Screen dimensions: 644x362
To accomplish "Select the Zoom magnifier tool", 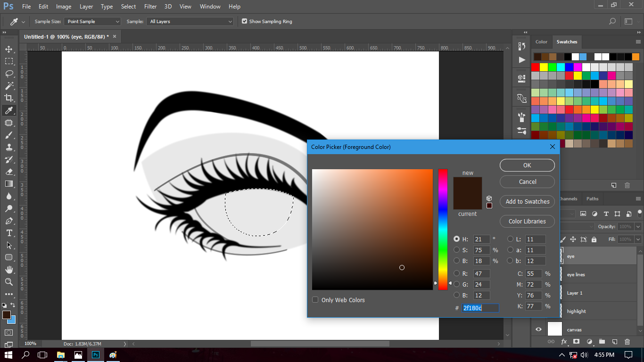I will [x=9, y=282].
